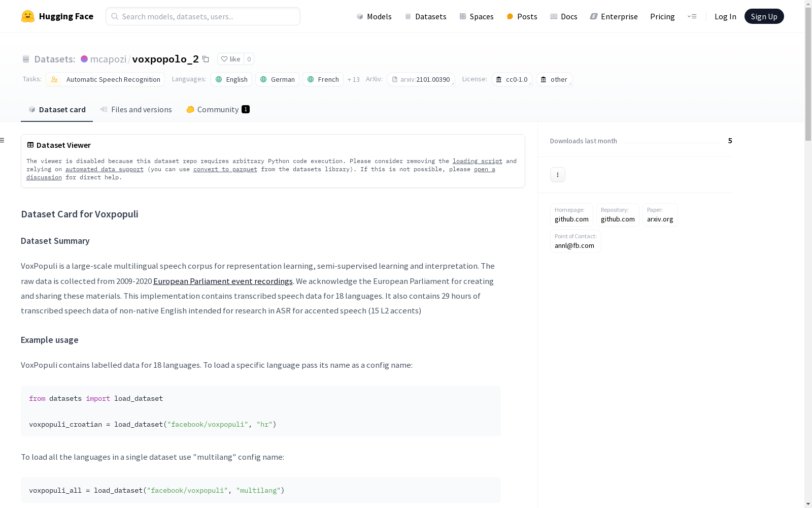Copy the dataset name with the copy icon
The image size is (812, 508).
coord(206,59)
